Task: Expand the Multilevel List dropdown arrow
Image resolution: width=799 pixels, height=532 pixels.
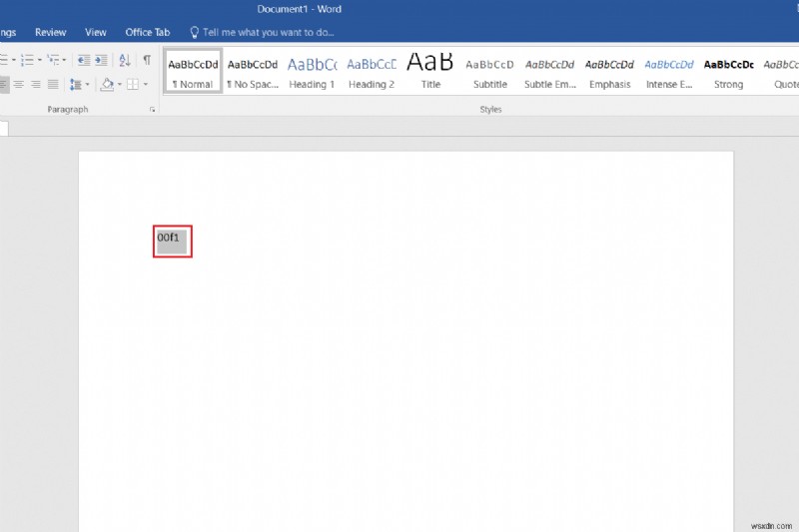Action: coord(64,60)
